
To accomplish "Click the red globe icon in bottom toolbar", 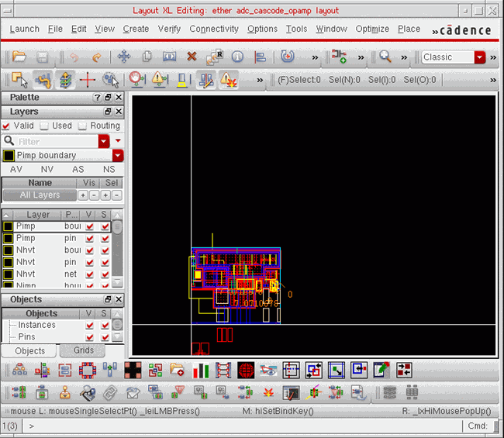I will click(247, 371).
